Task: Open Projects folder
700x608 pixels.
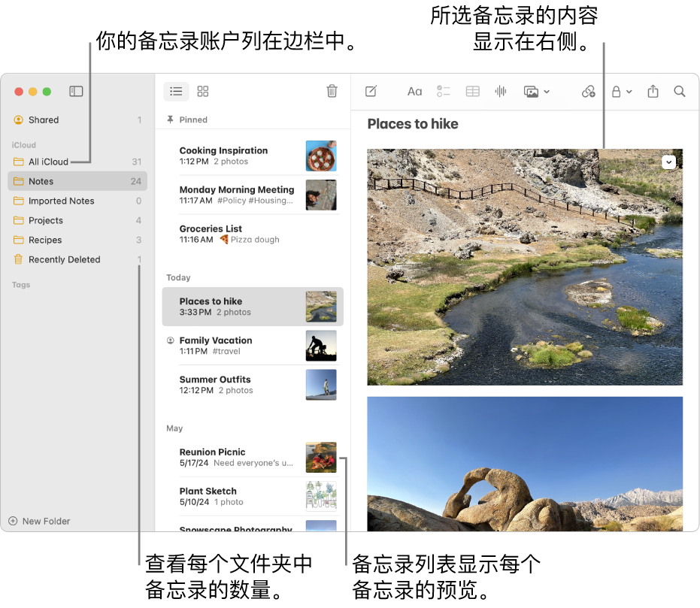Action: 77,220
